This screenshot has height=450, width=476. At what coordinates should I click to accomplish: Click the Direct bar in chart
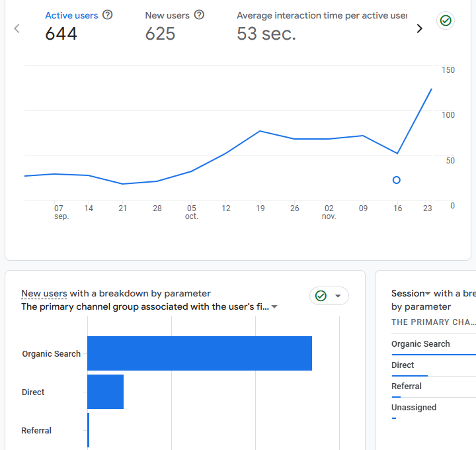click(x=105, y=392)
